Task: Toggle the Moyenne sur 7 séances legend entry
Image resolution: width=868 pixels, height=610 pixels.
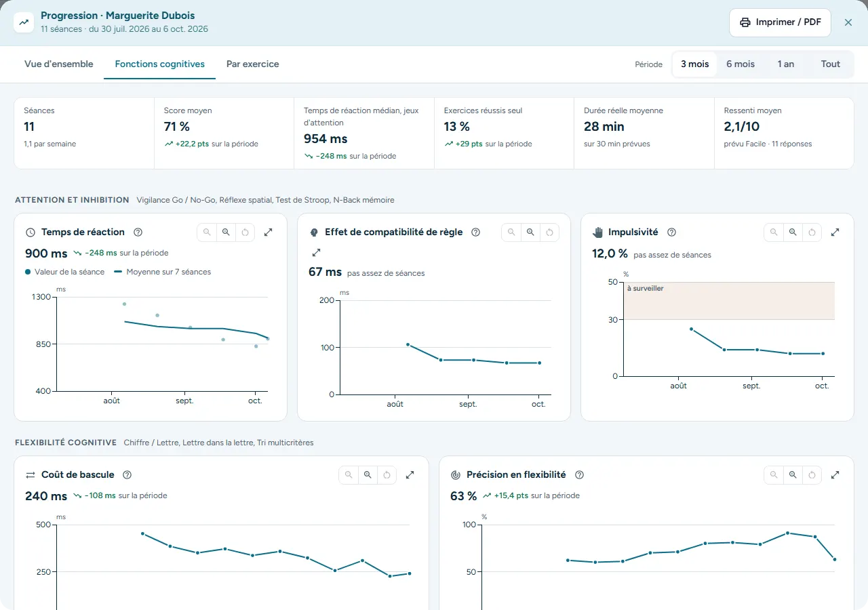Action: (163, 272)
